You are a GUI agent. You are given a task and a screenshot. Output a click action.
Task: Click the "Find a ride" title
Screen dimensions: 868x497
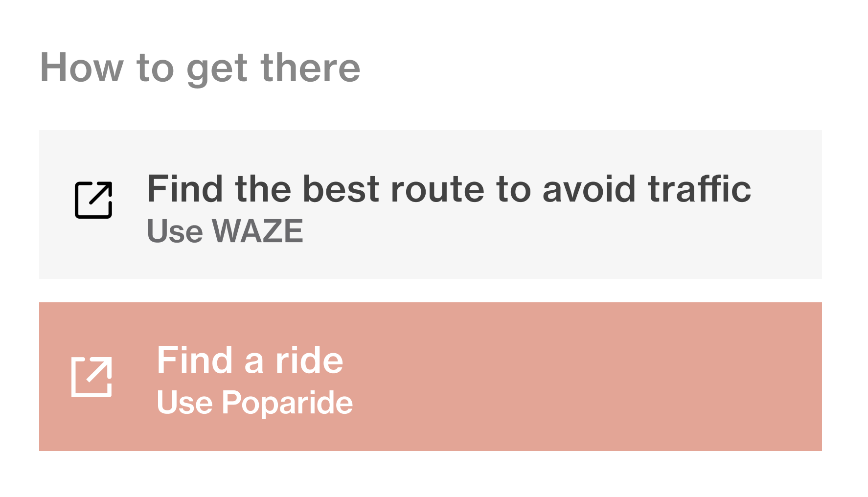tap(250, 361)
